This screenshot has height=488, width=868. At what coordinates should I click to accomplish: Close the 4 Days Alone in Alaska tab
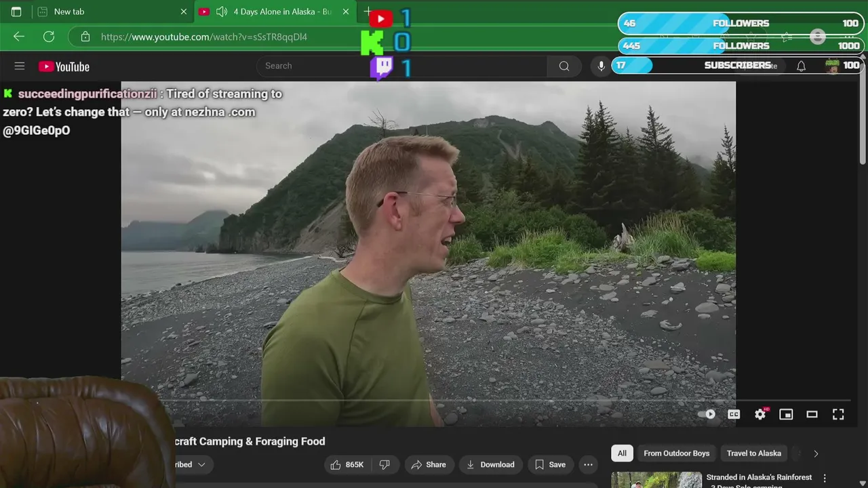346,12
